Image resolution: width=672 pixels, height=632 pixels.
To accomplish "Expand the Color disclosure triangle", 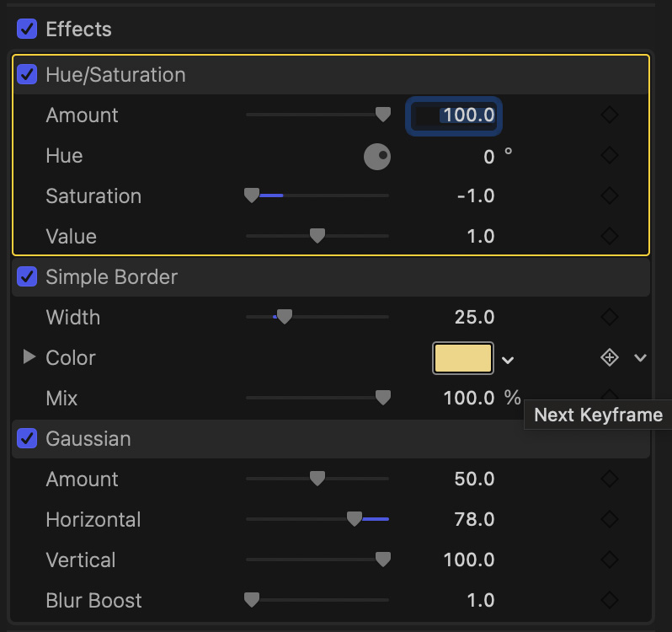I will 29,357.
